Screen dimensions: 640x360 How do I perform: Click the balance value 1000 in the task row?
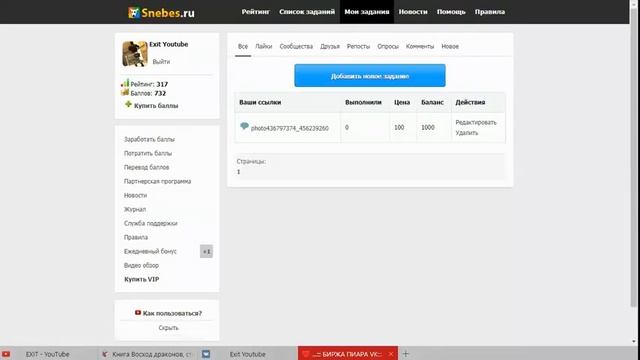point(428,128)
